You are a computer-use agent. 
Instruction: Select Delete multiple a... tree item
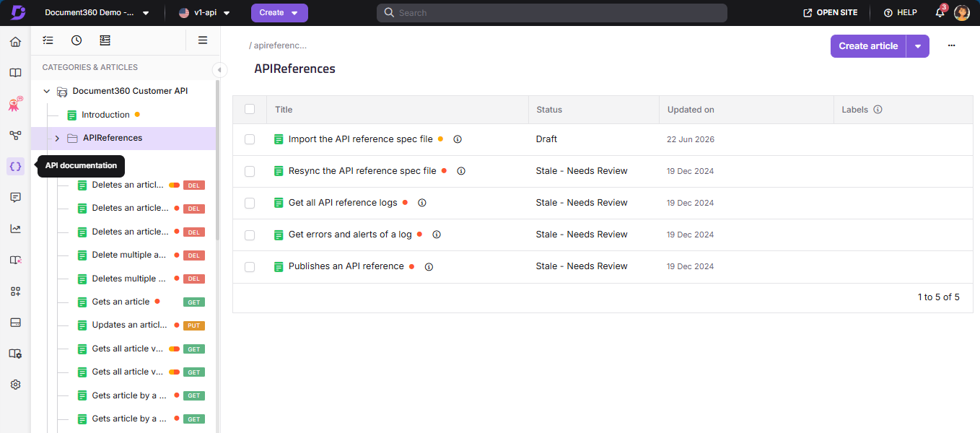click(x=129, y=255)
